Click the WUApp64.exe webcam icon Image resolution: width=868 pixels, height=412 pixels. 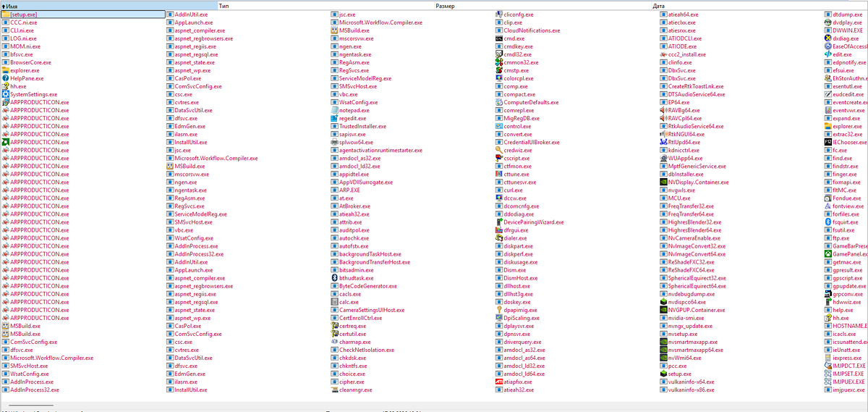[x=663, y=158]
